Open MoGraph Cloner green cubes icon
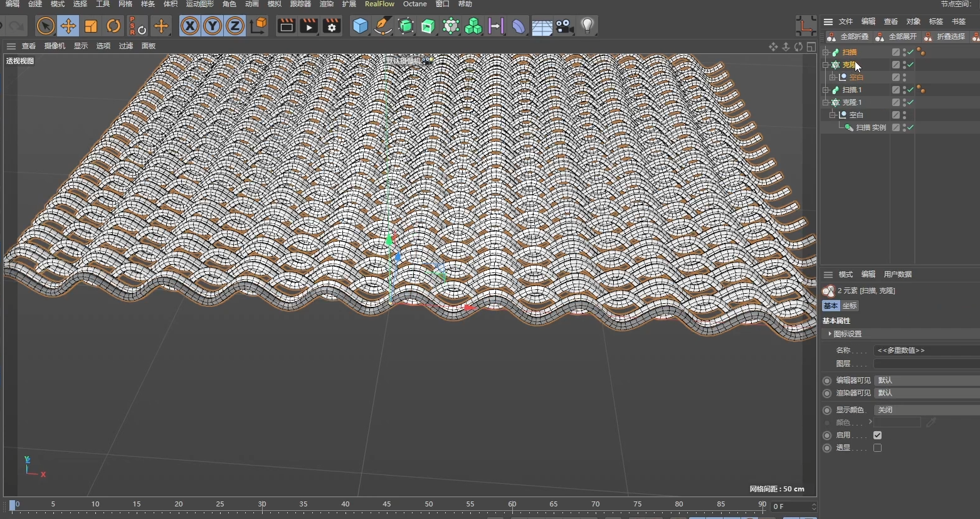 pyautogui.click(x=473, y=26)
